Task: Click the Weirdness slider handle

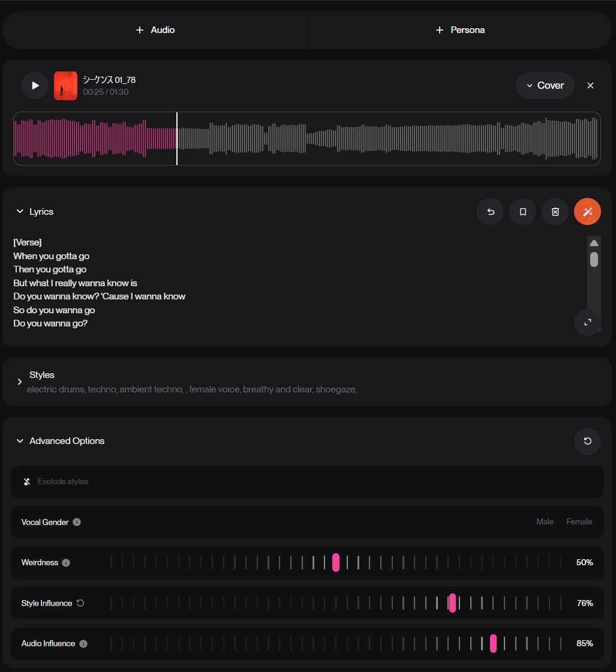Action: click(336, 563)
